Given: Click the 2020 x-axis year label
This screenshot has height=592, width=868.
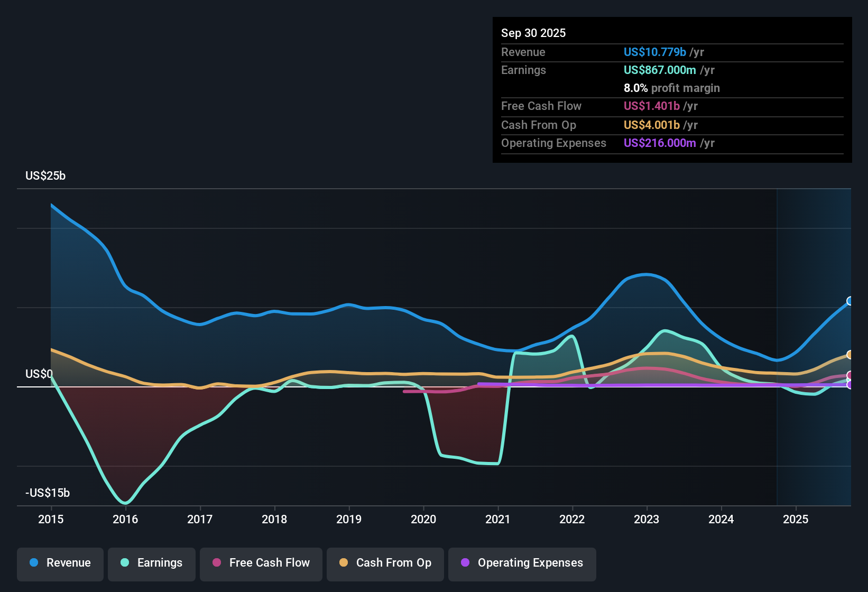Looking at the screenshot, I should click(423, 519).
